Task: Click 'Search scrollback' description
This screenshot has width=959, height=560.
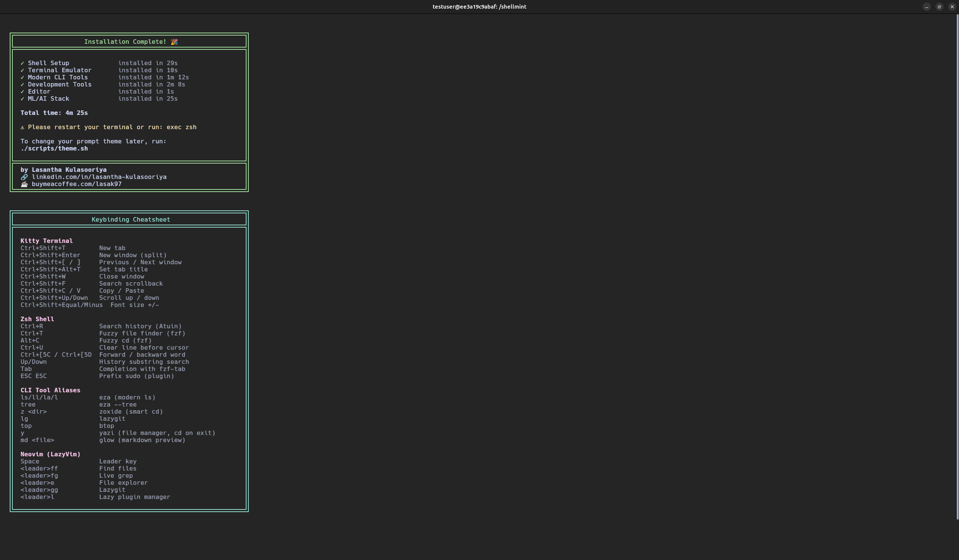Action: pos(131,284)
